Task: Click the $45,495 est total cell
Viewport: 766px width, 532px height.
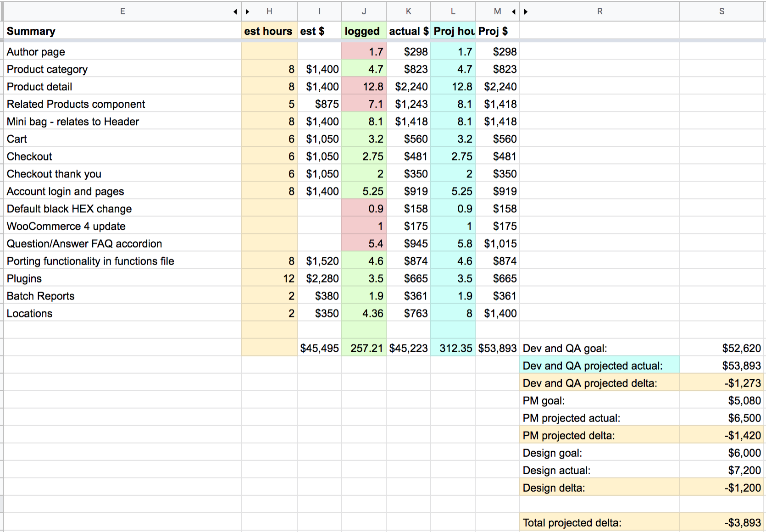Action: click(319, 348)
